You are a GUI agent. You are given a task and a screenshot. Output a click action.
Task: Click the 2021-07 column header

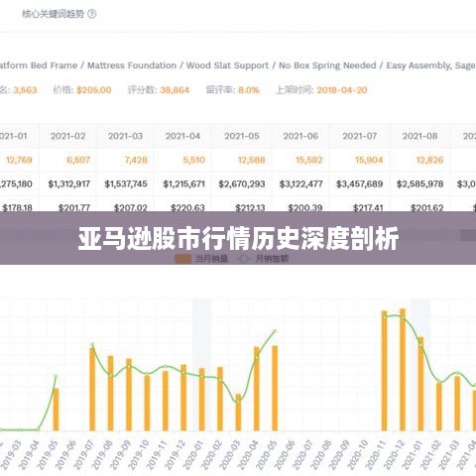360,136
